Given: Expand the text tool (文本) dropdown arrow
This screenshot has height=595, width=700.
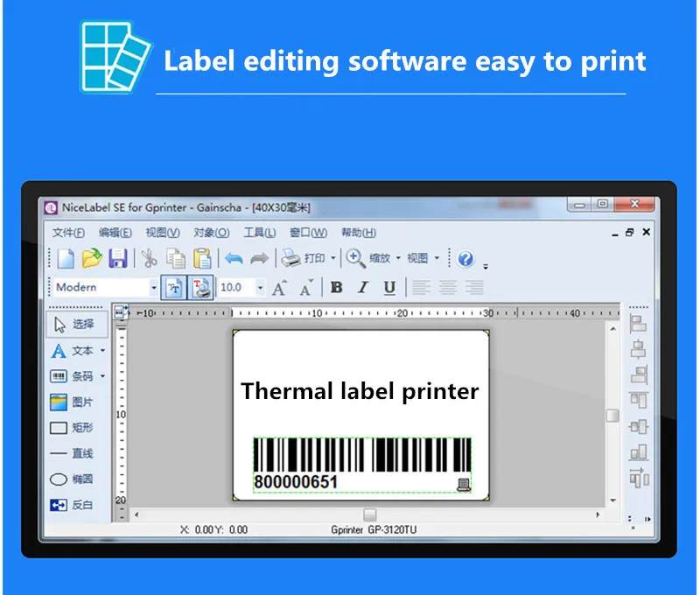Looking at the screenshot, I should coord(102,351).
